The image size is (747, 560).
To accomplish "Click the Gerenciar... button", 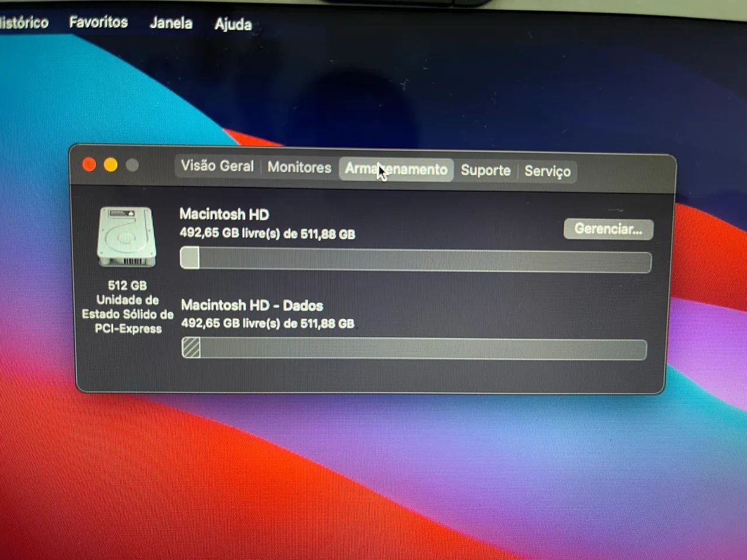I will pos(608,229).
